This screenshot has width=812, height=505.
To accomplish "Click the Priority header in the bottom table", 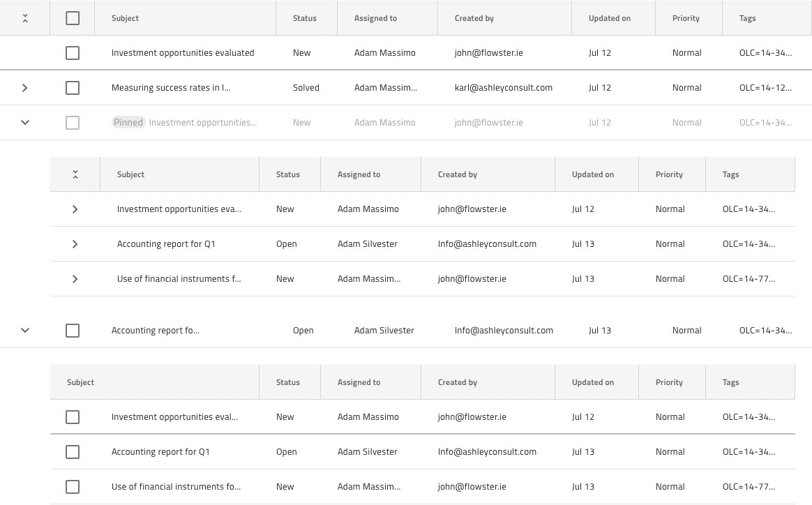I will tap(669, 382).
